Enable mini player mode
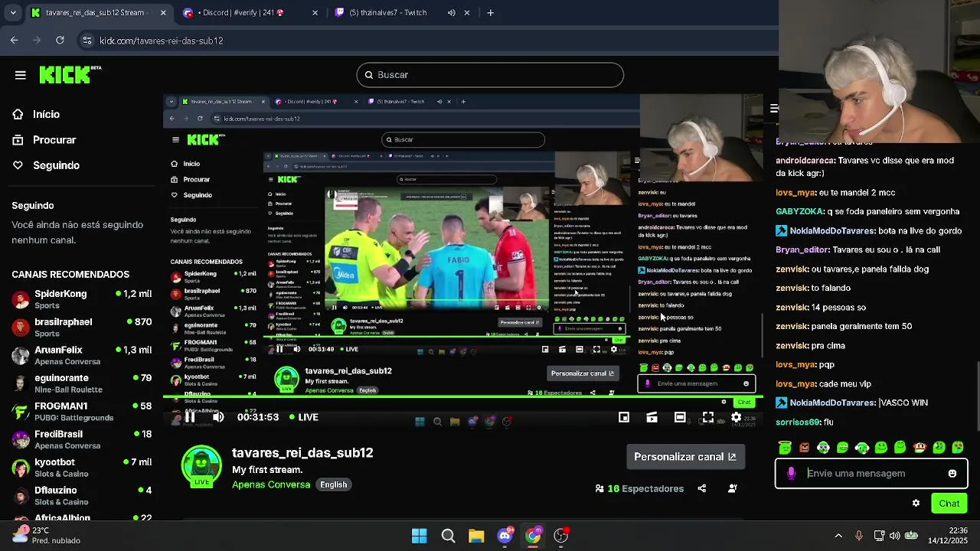 point(624,417)
